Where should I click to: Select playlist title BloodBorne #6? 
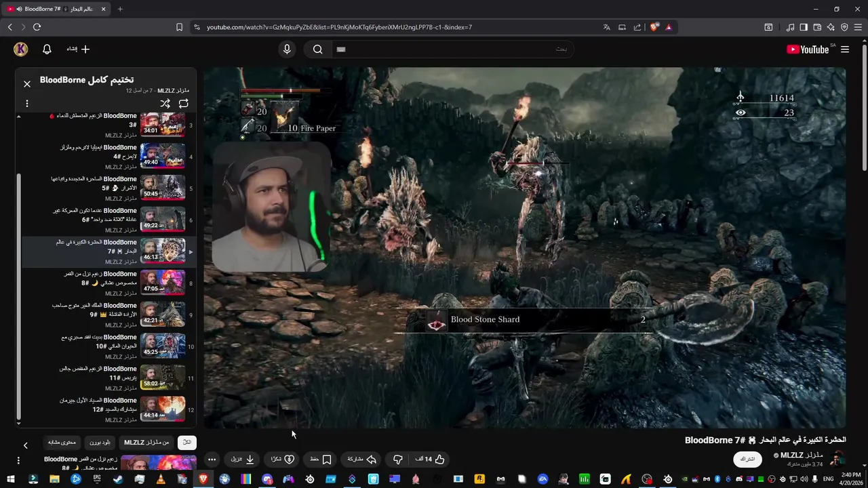pyautogui.click(x=95, y=215)
